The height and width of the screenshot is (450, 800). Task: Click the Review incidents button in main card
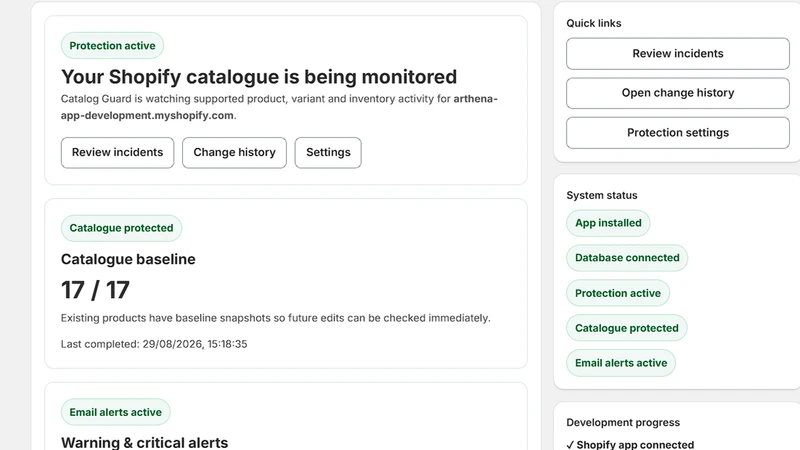point(117,153)
